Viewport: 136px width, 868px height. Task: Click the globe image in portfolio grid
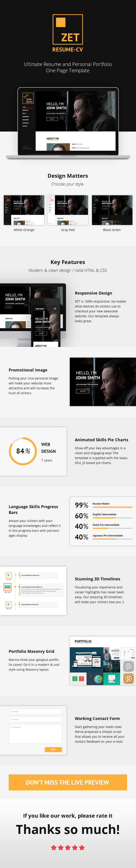coord(98,678)
